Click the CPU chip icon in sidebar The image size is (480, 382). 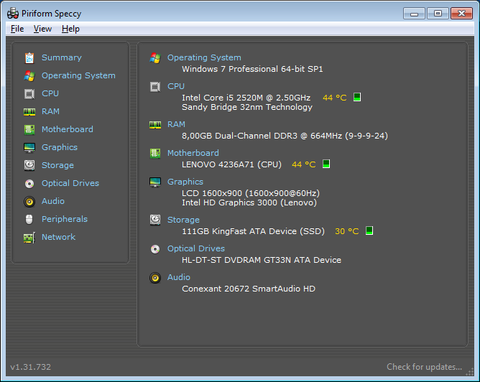(x=29, y=94)
